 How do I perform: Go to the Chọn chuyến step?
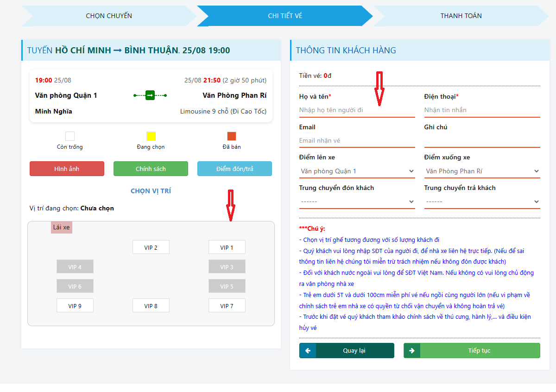(109, 16)
